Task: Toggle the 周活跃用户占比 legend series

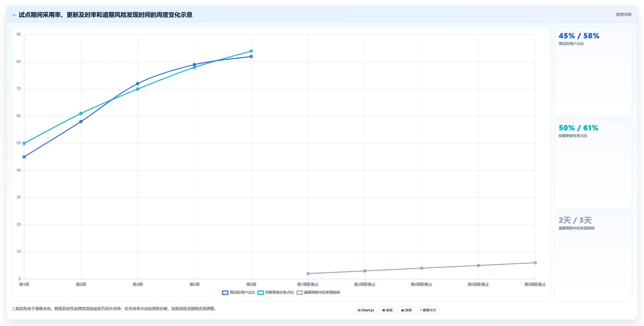Action: 238,292
